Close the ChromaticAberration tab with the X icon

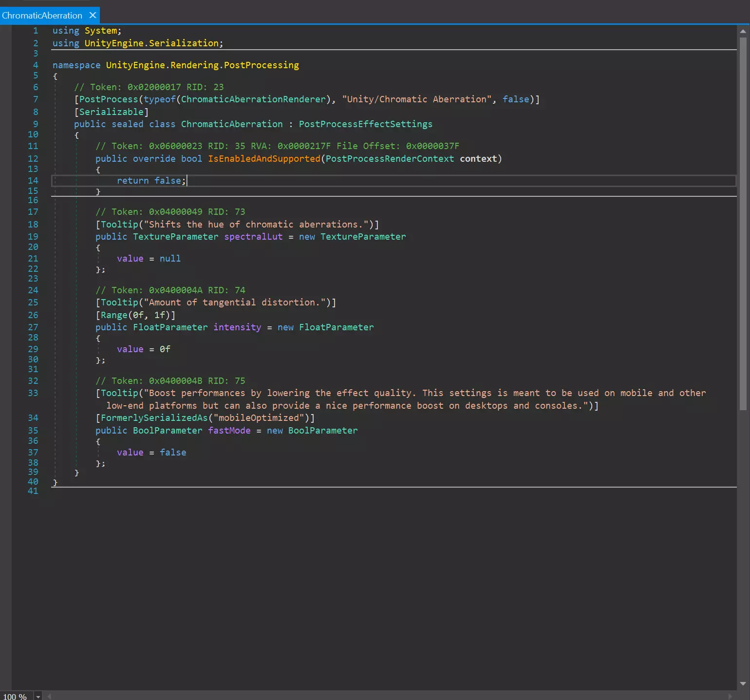coord(93,15)
